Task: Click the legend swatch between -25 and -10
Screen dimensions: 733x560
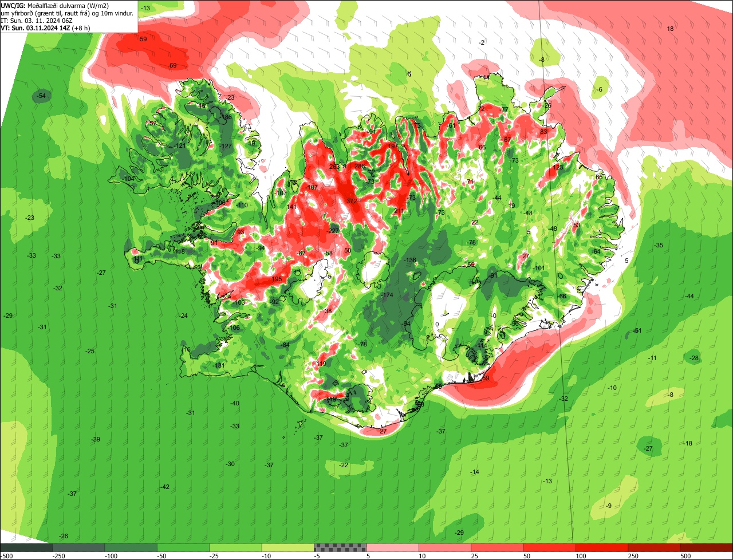Action: click(236, 547)
